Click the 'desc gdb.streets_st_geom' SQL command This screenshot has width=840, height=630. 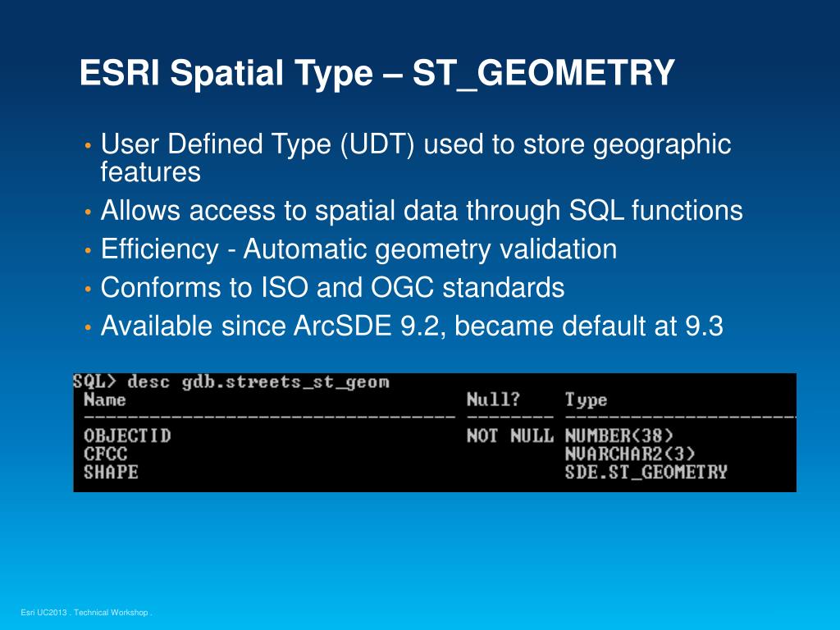pyautogui.click(x=258, y=382)
